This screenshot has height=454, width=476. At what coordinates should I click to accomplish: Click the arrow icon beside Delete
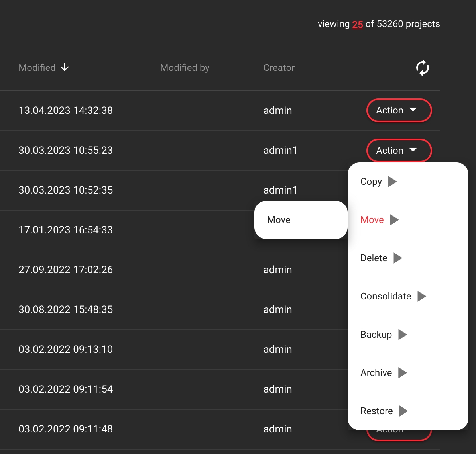397,258
